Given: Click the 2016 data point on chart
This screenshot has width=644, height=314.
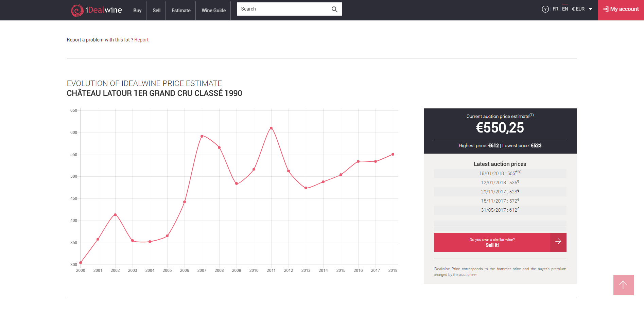Looking at the screenshot, I should [x=358, y=161].
